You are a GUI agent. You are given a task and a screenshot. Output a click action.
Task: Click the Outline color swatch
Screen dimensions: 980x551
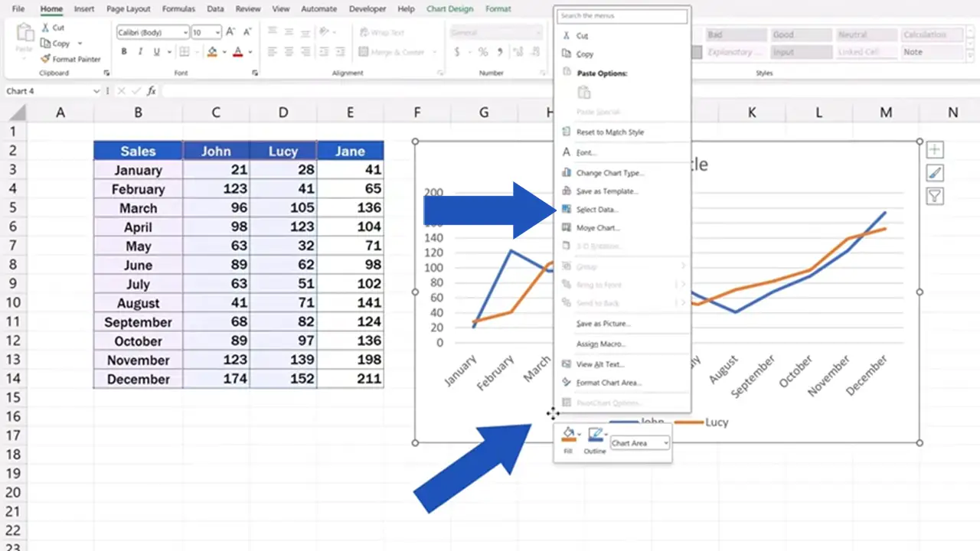click(595, 433)
